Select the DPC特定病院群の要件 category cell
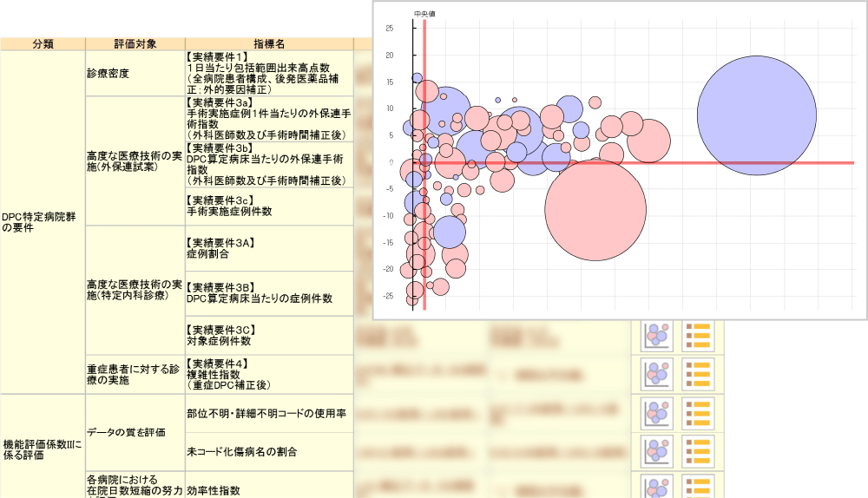Viewport: 868px width, 498px height. [x=43, y=222]
